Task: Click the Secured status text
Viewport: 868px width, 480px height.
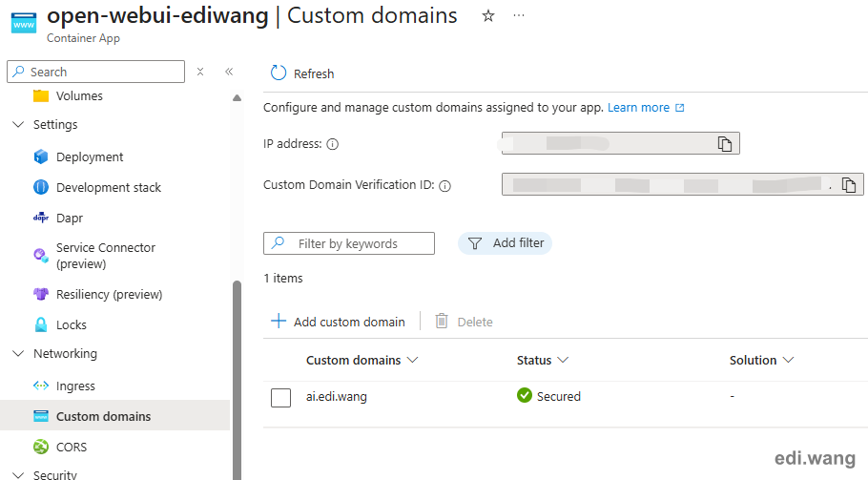Action: click(559, 396)
